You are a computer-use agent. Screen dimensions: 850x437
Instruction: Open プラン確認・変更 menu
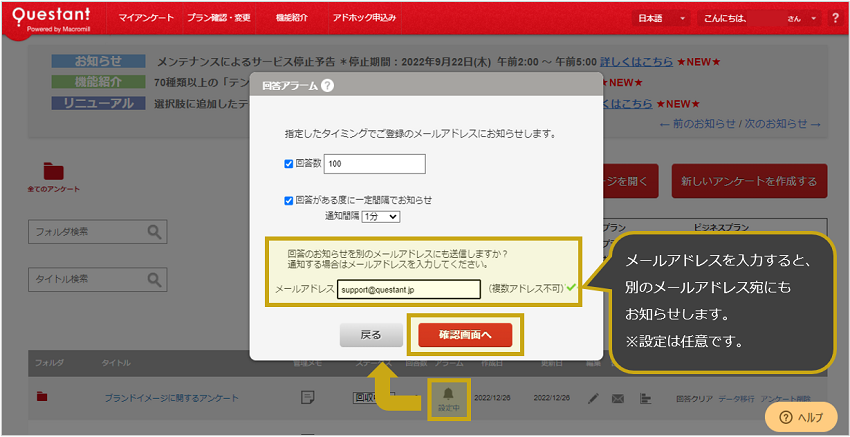point(218,17)
